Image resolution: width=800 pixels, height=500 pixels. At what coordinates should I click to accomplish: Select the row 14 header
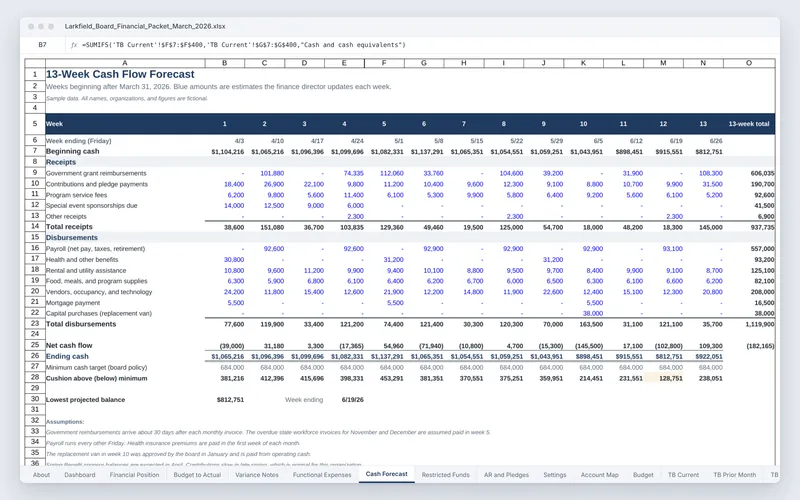35,227
